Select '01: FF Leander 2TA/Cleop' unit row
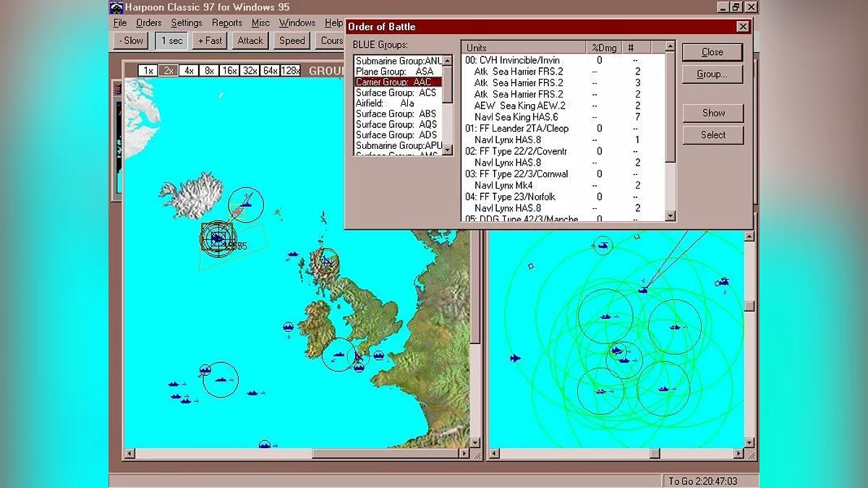 pos(562,129)
